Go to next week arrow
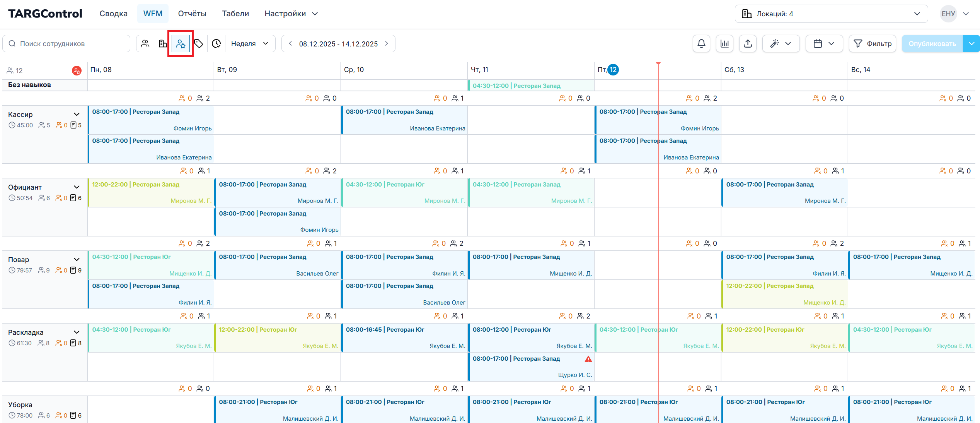Viewport: 980px width, 423px height. [387, 44]
